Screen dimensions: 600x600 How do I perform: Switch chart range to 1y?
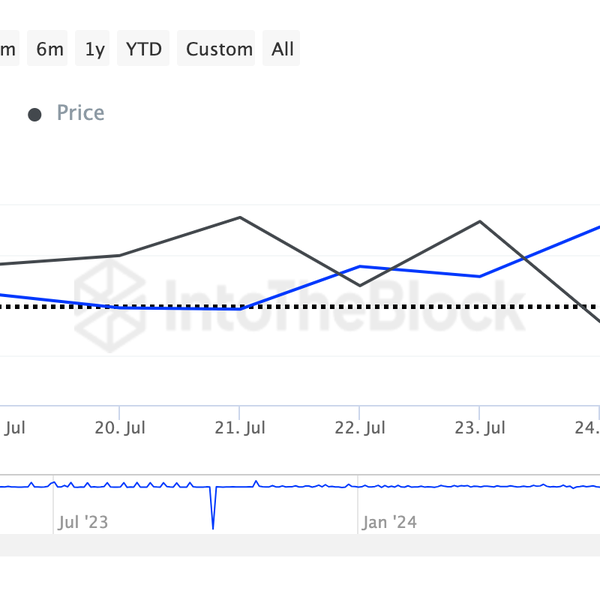click(95, 48)
